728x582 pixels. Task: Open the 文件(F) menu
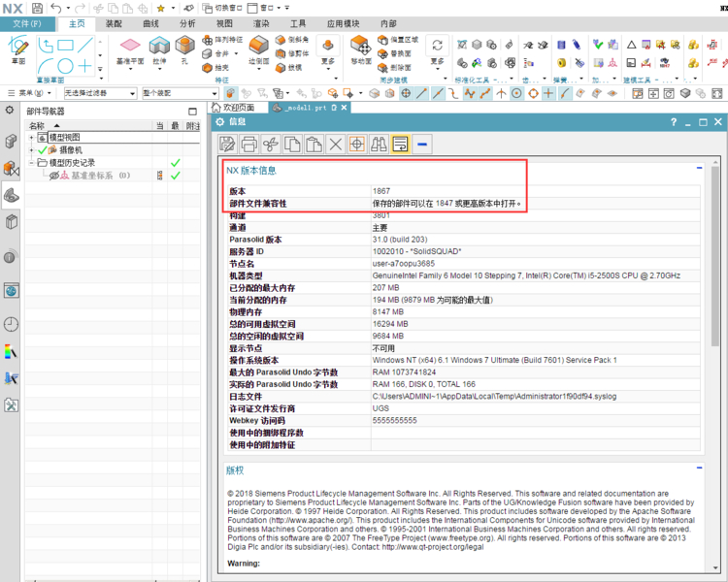(22, 22)
